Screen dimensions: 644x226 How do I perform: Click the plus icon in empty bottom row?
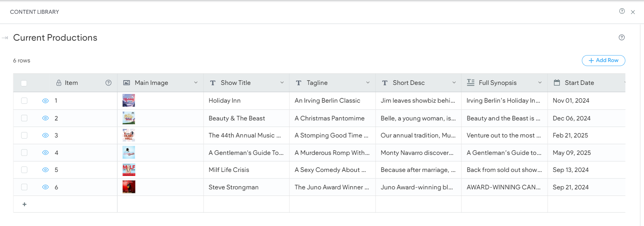click(x=25, y=204)
